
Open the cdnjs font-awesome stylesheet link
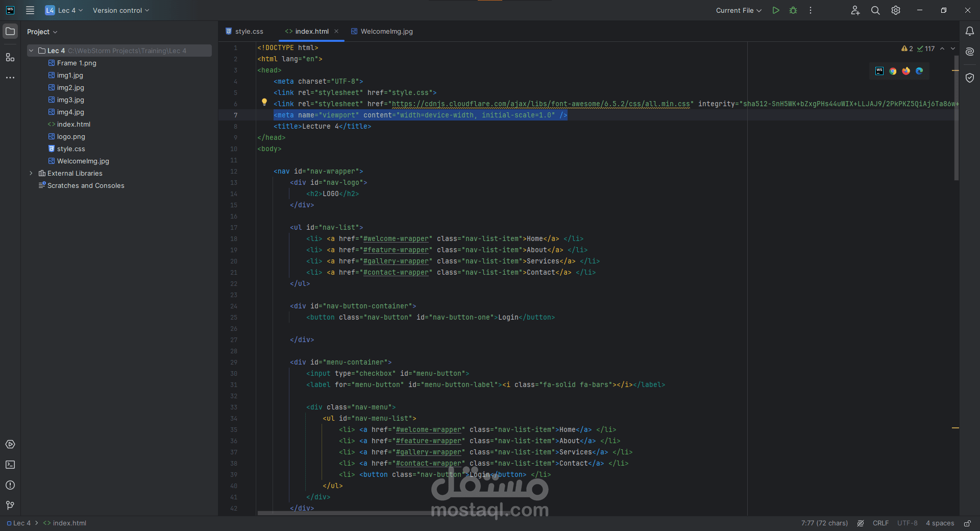(x=541, y=104)
